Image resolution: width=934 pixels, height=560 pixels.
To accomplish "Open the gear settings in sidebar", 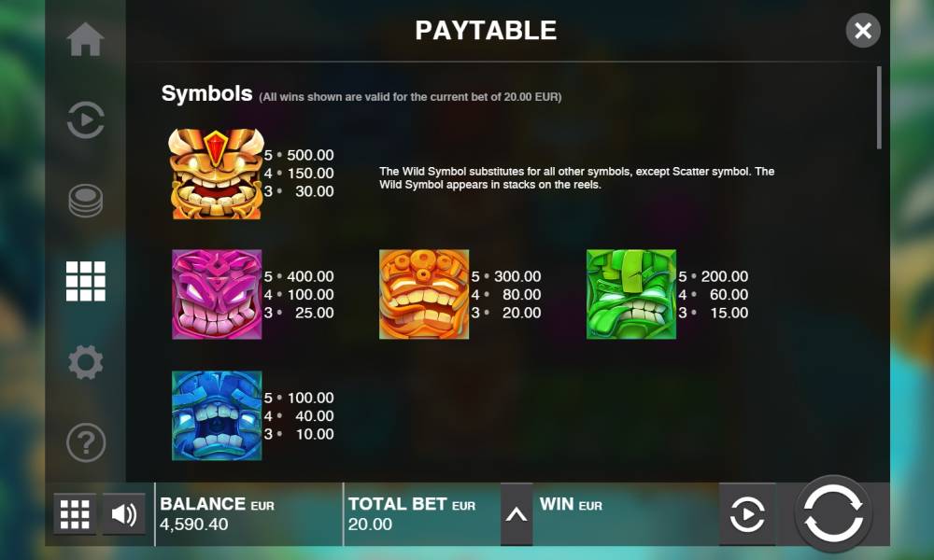I will pyautogui.click(x=85, y=362).
